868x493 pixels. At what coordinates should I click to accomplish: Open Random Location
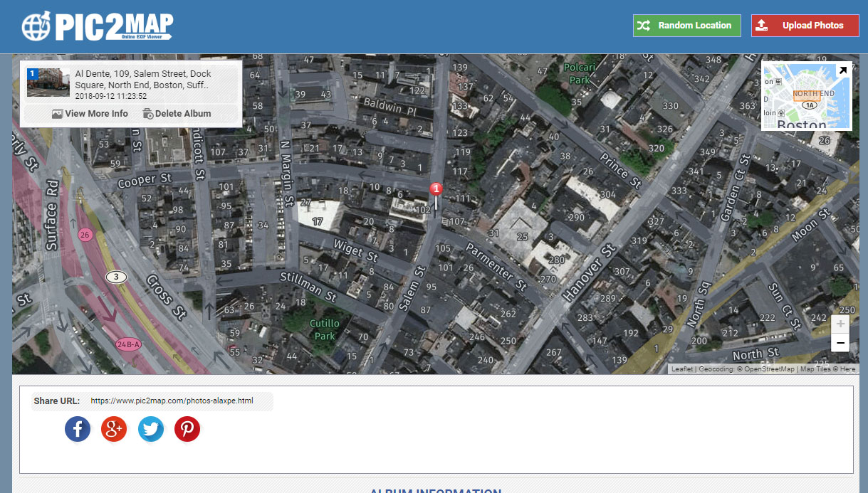pyautogui.click(x=686, y=26)
